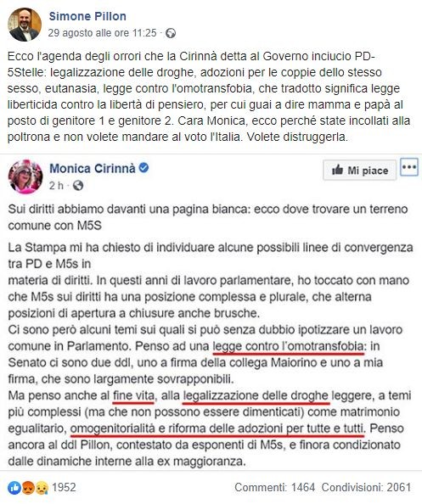This screenshot has height=504, width=422.
Task: Click the public globe icon on Pillon's post
Action: [x=171, y=33]
